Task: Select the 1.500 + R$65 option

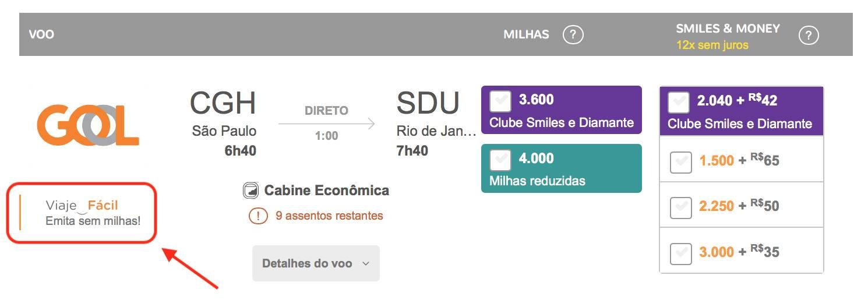Action: click(x=681, y=162)
